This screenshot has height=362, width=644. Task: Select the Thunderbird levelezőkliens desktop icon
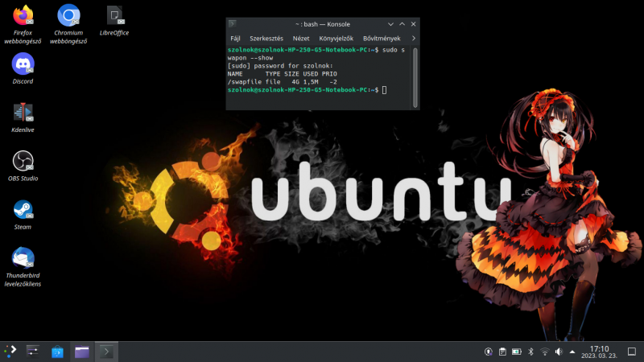[23, 267]
